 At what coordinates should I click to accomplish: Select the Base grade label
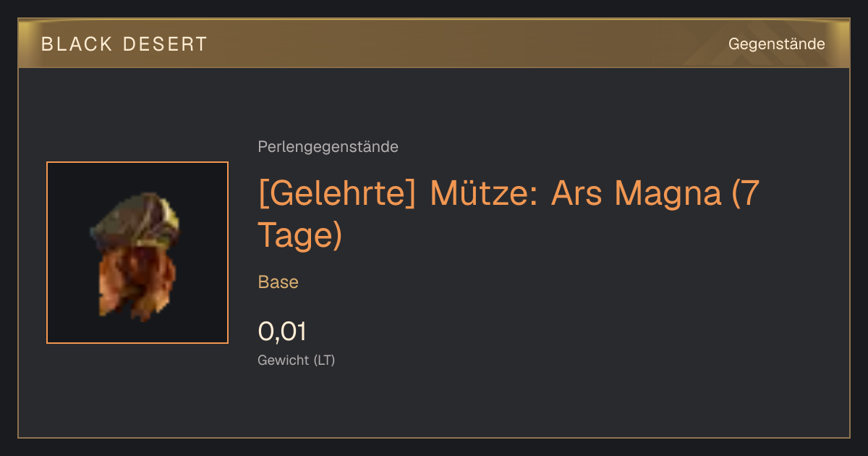(278, 282)
